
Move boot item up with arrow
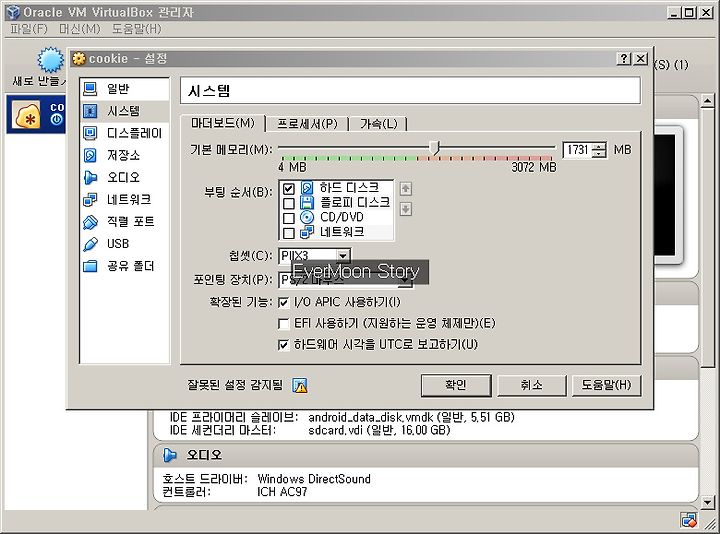[405, 189]
